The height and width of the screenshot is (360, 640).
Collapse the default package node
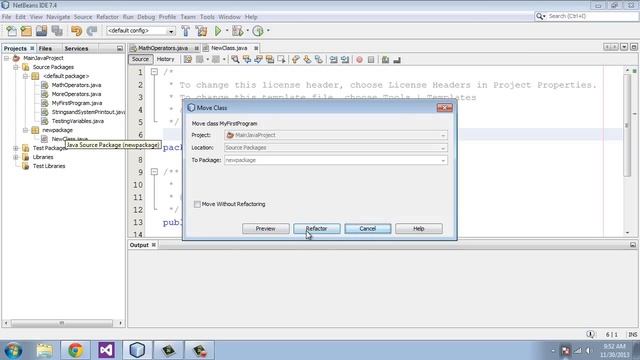25,76
